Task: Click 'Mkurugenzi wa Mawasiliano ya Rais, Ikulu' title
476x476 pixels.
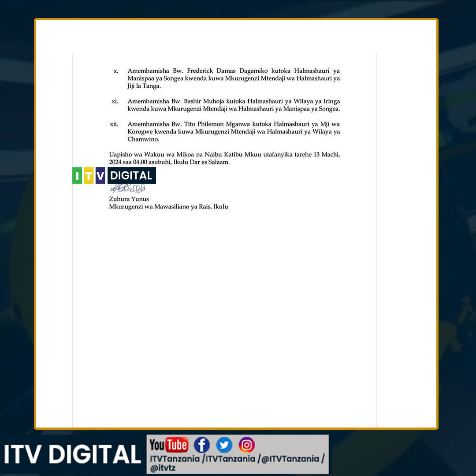Action: [168, 207]
